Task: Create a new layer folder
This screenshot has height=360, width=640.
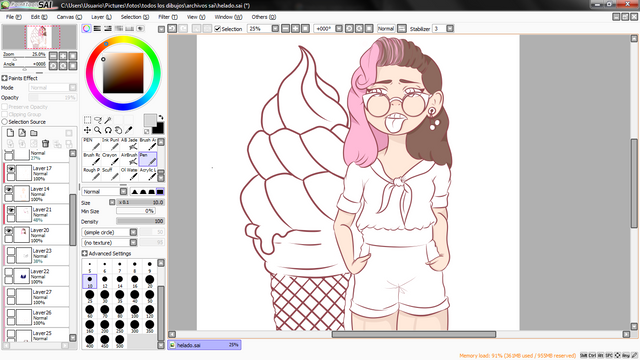Action: pos(34,133)
